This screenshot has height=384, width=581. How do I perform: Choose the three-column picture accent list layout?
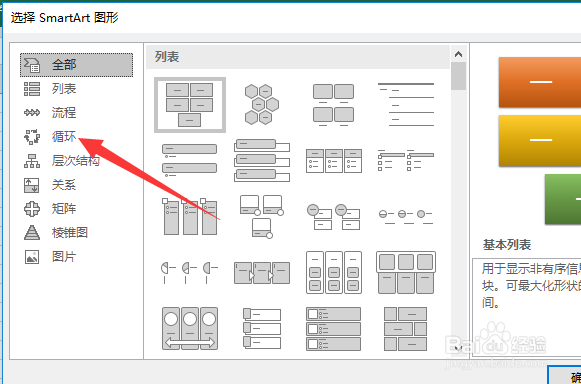190,216
